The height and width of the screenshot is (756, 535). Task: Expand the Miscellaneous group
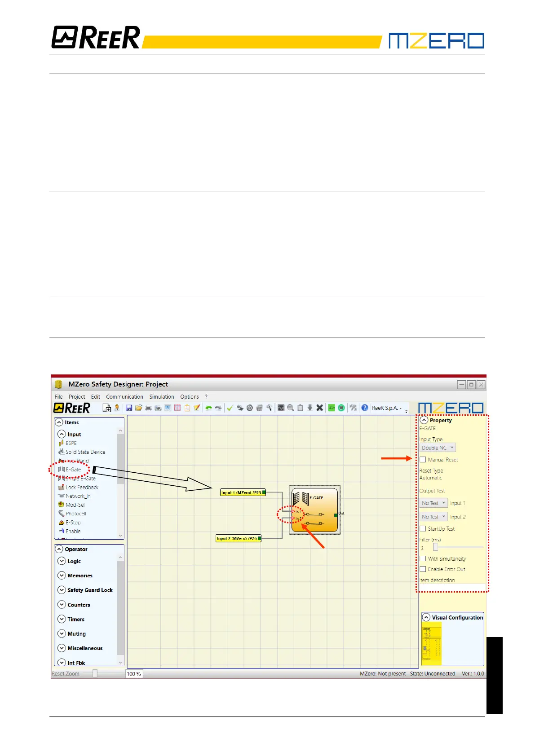click(x=62, y=648)
